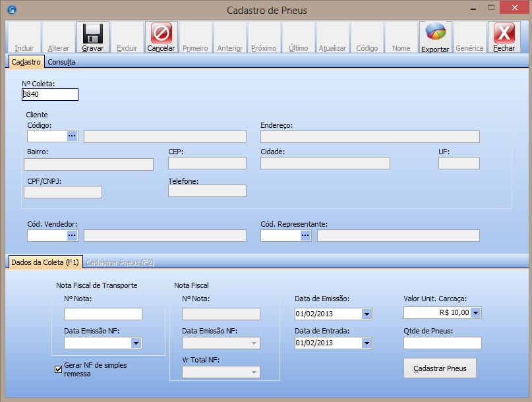Select the Cadastro tab
The image size is (532, 402).
pyautogui.click(x=26, y=62)
